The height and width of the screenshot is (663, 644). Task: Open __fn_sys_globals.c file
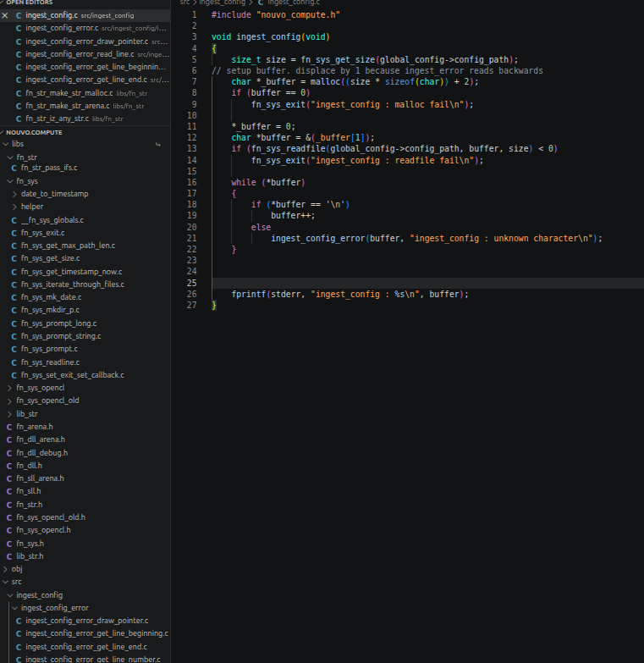point(52,220)
